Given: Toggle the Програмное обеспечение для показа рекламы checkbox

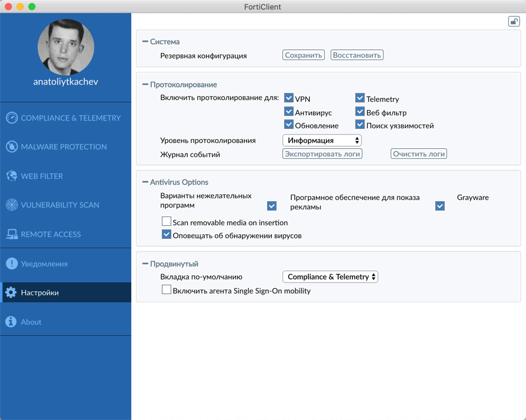Looking at the screenshot, I should [x=440, y=206].
